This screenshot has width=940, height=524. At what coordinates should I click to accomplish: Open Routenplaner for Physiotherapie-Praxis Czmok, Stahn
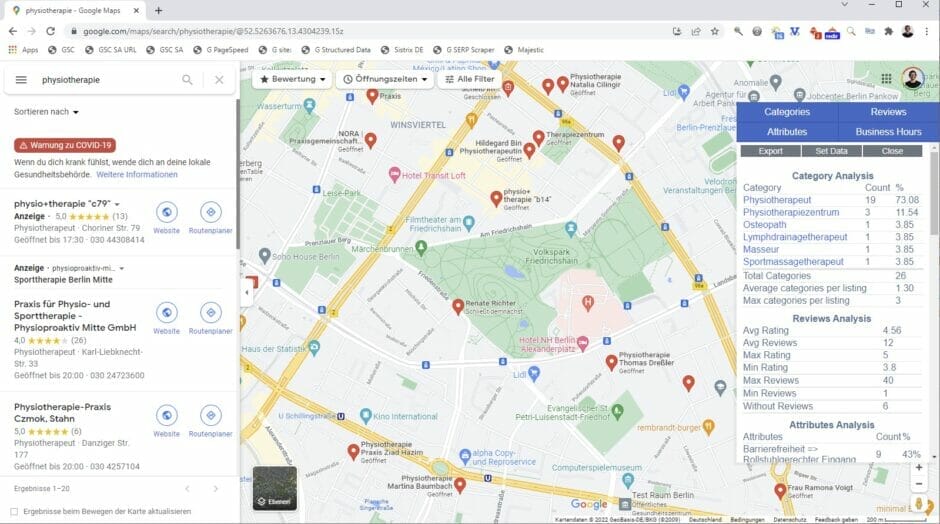tap(210, 420)
